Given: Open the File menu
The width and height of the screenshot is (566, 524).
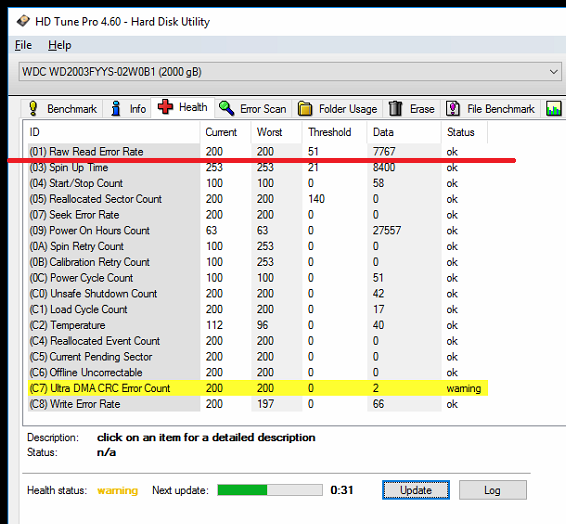Looking at the screenshot, I should 23,45.
